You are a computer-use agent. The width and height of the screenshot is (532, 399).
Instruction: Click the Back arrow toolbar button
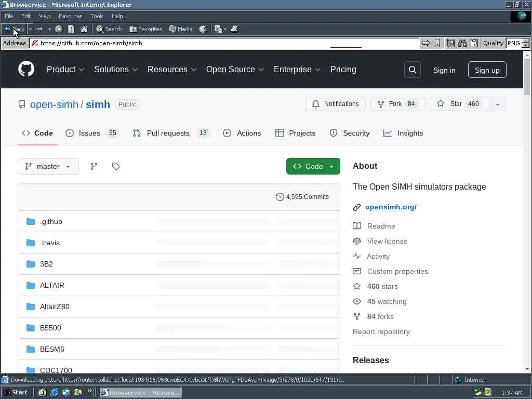(x=14, y=29)
